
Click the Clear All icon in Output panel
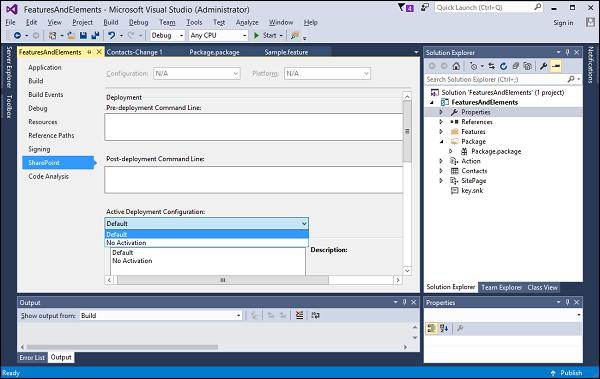click(299, 315)
